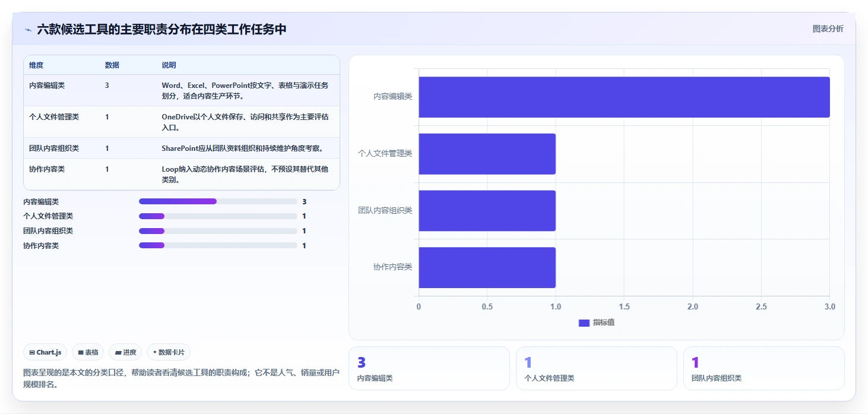Click the 内容编辑类 bar in the chart
Screen dimensions: 868x414
pyautogui.click(x=624, y=97)
